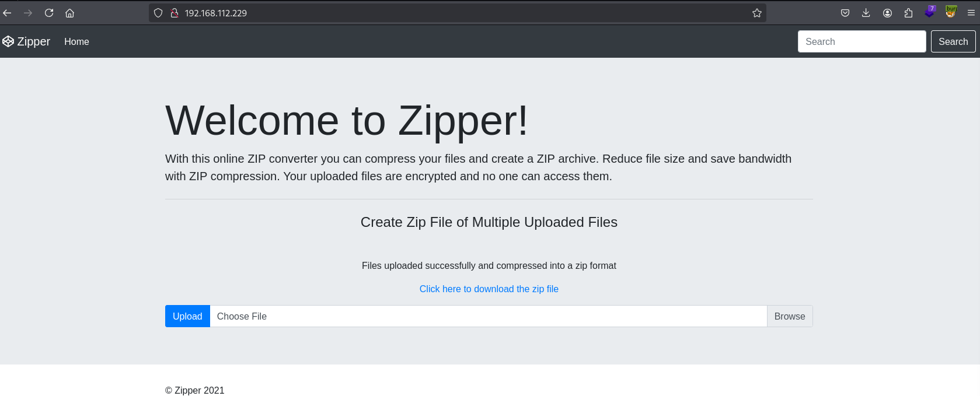Open the Burp proxy extension icon
Viewport: 980px width, 396px height.
click(951, 12)
